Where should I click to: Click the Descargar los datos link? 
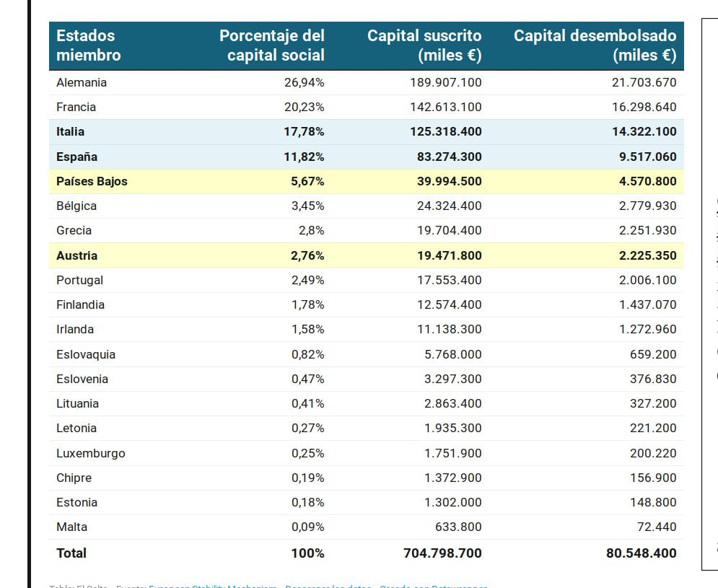pyautogui.click(x=328, y=586)
